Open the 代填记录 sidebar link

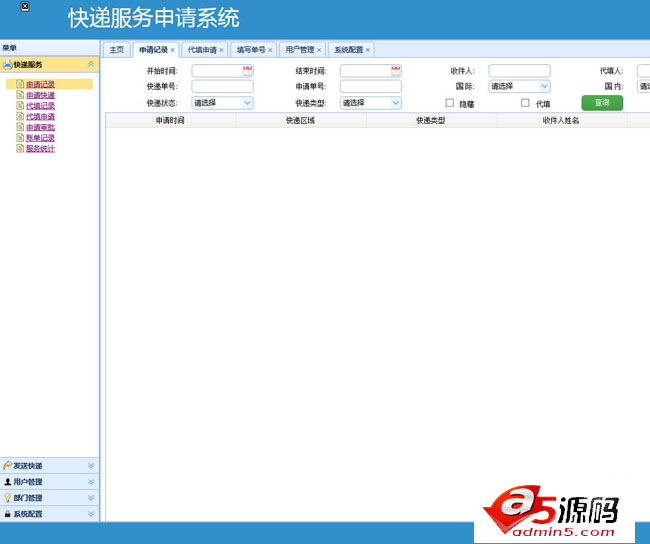pyautogui.click(x=40, y=106)
